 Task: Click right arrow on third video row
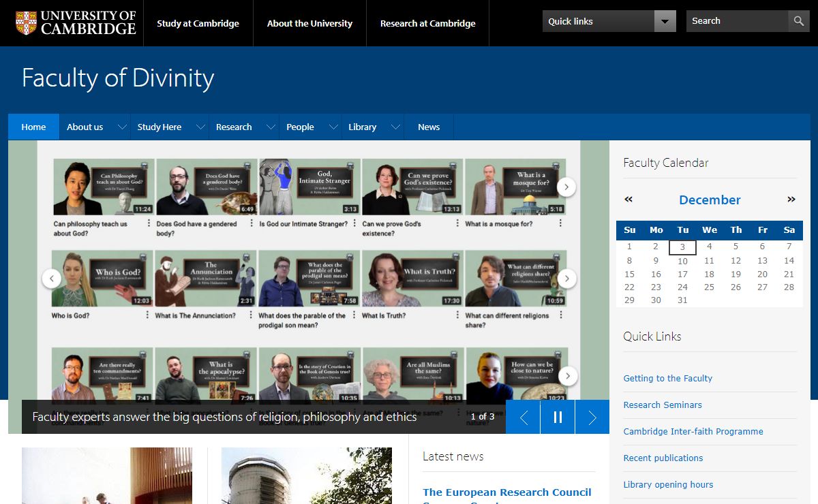point(566,375)
